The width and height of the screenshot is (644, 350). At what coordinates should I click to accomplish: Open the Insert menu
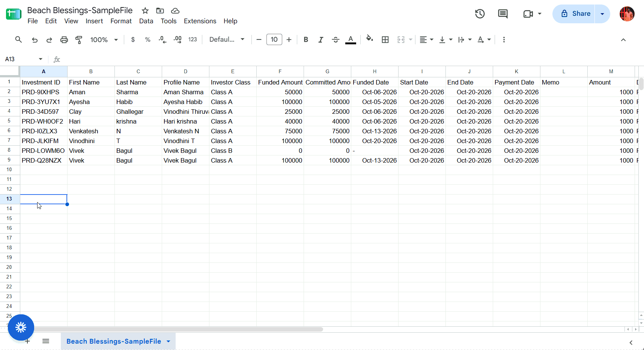(94, 21)
